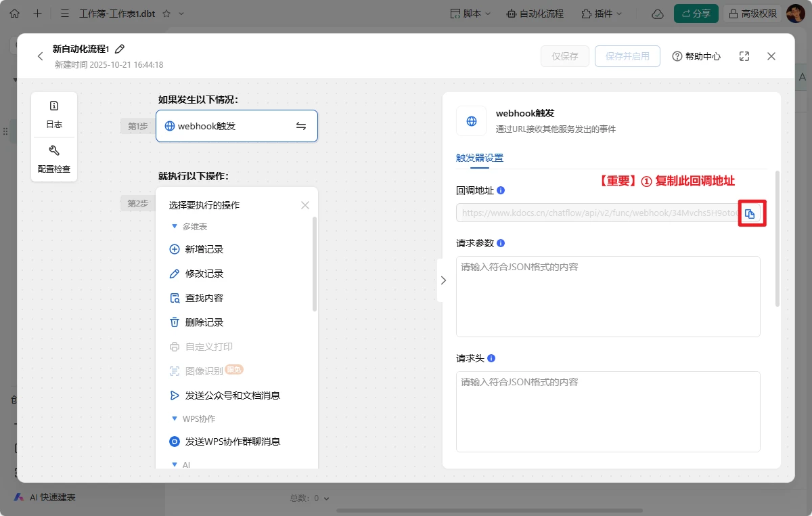Viewport: 812px width, 516px height.
Task: Select 新增记录 action
Action: 204,249
